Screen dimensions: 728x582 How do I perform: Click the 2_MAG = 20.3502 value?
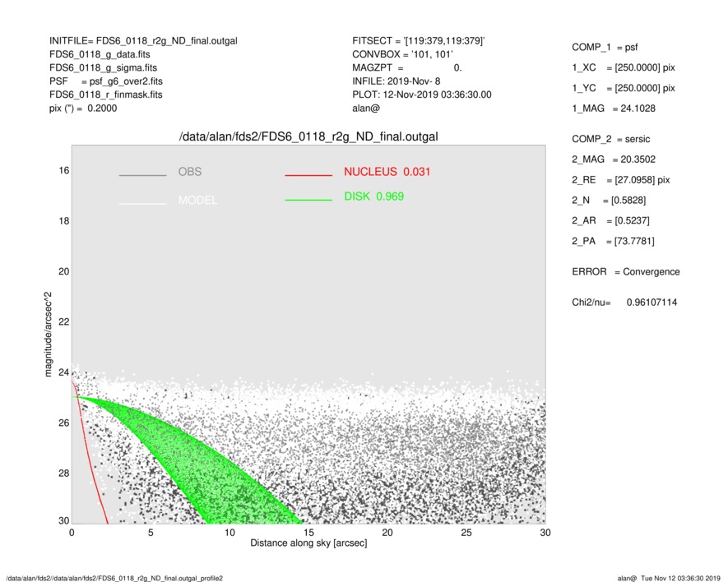[x=614, y=159]
